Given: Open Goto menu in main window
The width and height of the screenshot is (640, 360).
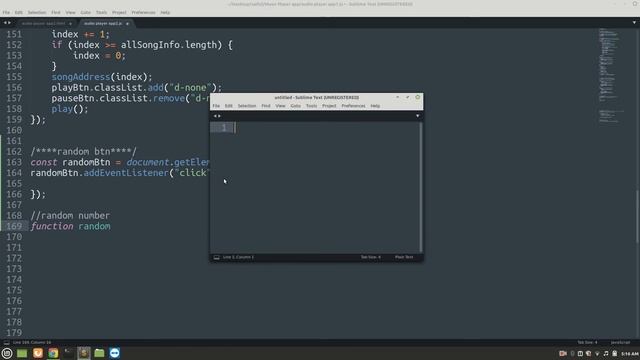Looking at the screenshot, I should click(85, 12).
